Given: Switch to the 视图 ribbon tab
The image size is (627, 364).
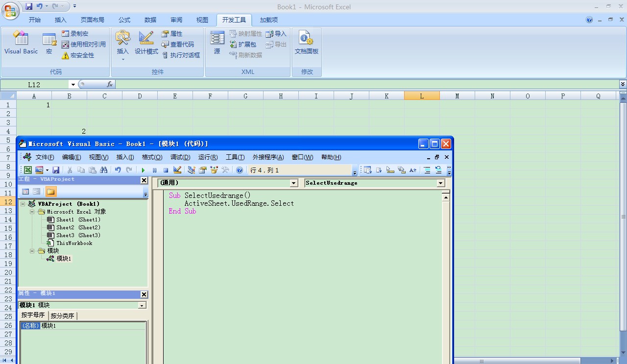Looking at the screenshot, I should (202, 20).
